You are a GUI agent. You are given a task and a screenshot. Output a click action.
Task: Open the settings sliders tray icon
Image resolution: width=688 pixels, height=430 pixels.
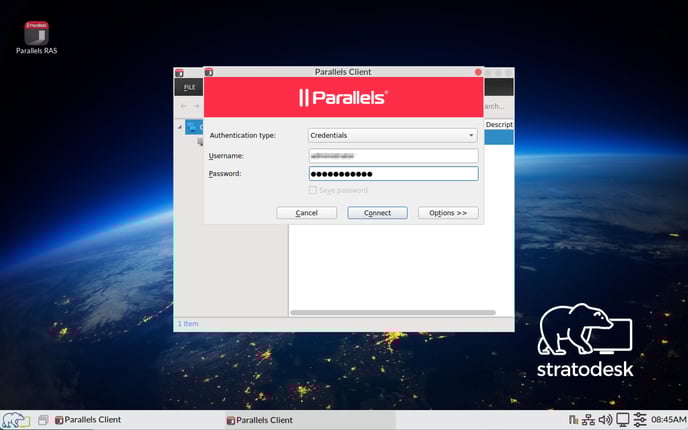tap(640, 420)
